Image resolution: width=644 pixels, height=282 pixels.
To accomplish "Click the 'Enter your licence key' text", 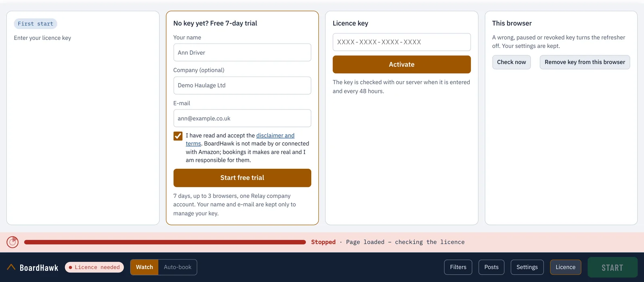I will pyautogui.click(x=42, y=38).
